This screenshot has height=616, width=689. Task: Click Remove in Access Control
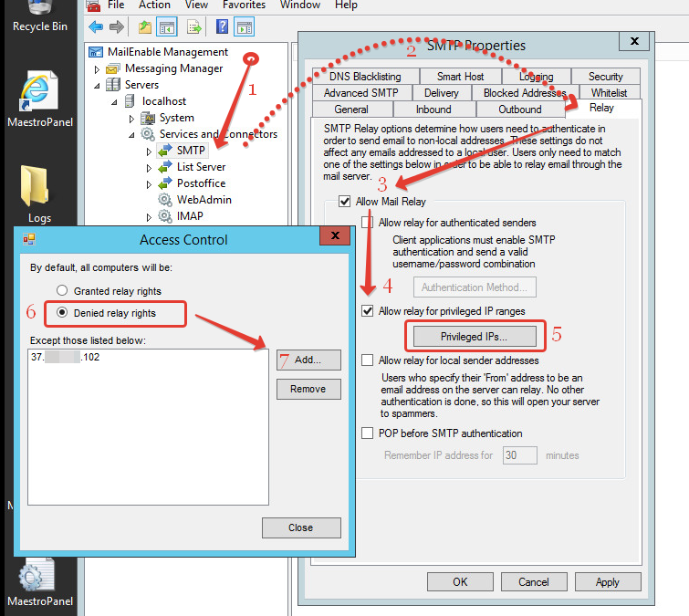[x=308, y=389]
